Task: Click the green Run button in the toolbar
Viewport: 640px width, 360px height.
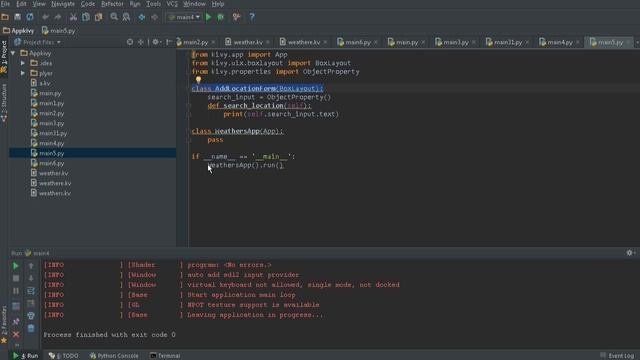Action: [x=209, y=17]
